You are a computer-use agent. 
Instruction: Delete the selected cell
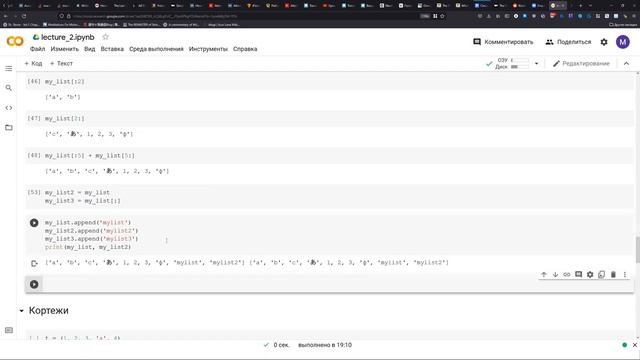coord(613,275)
